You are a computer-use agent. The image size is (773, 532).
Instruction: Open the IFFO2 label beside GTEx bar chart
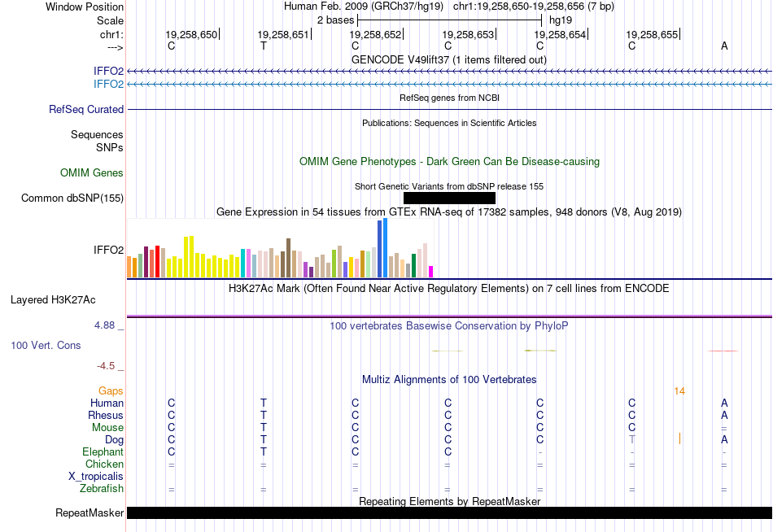(108, 250)
